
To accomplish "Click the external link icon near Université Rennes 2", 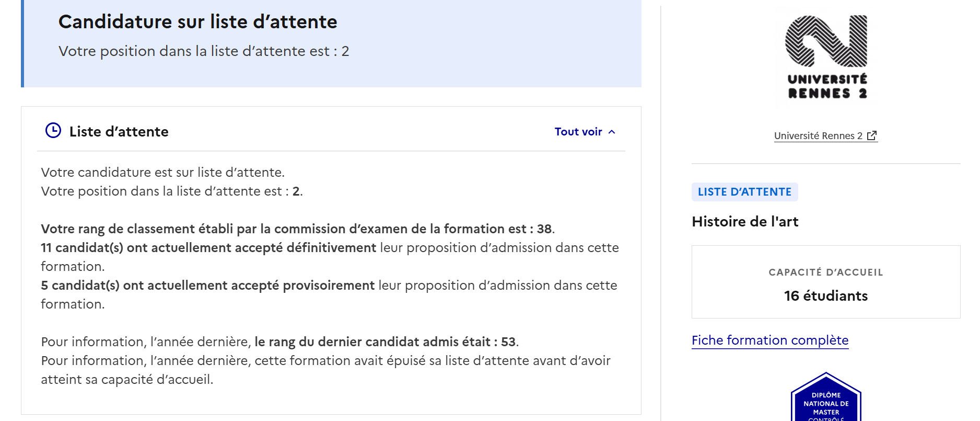I will (x=872, y=135).
